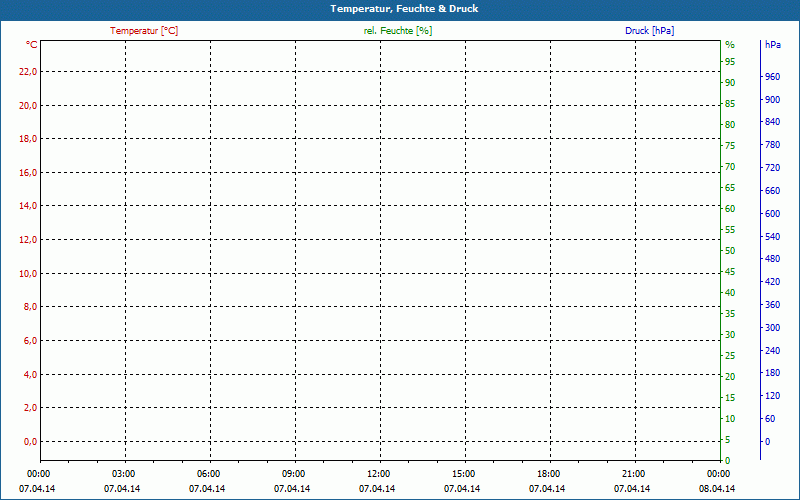
Task: Click time axis label '12:00'
Action: click(379, 474)
